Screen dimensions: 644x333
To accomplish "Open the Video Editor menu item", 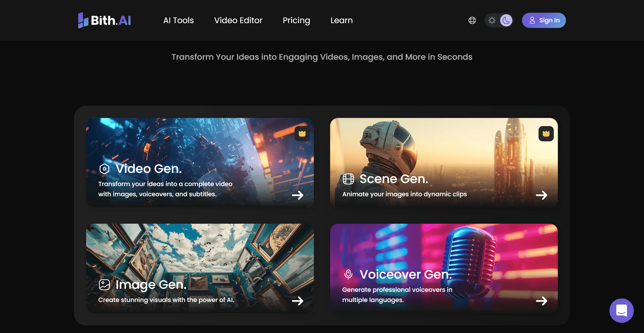I will [238, 20].
